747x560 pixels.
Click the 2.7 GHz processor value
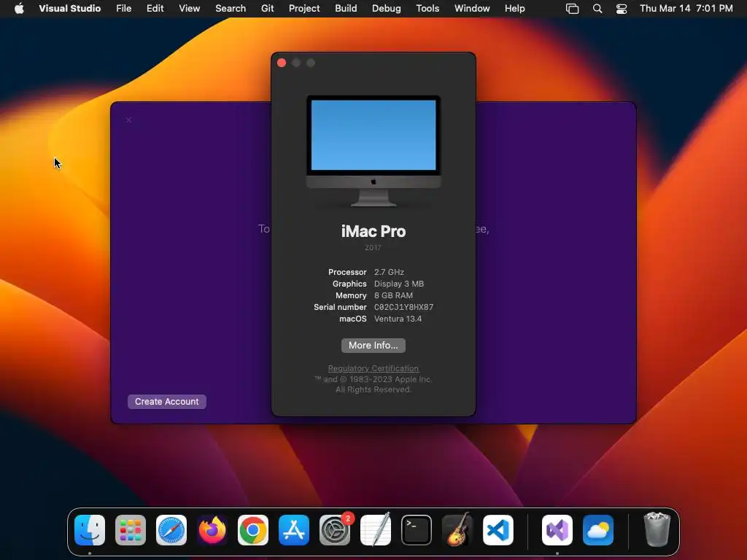(389, 272)
